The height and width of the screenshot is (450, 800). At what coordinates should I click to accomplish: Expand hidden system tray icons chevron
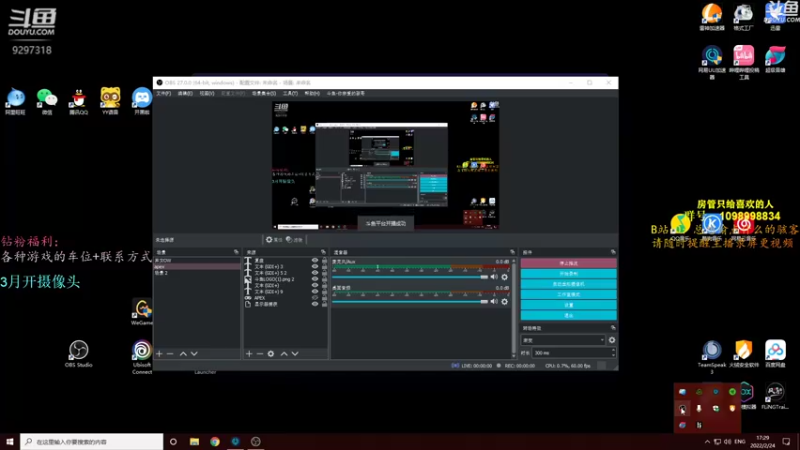(x=707, y=441)
